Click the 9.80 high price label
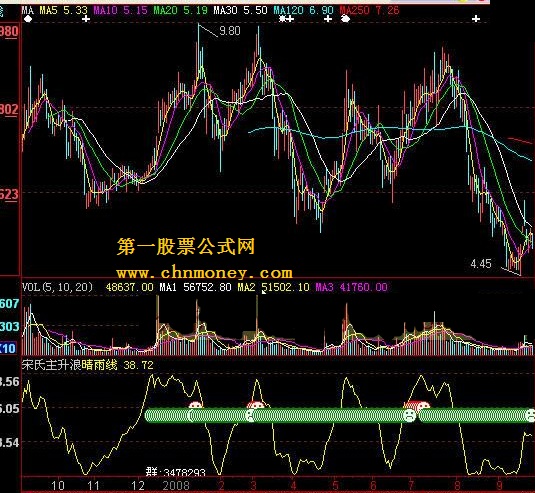 tap(230, 31)
